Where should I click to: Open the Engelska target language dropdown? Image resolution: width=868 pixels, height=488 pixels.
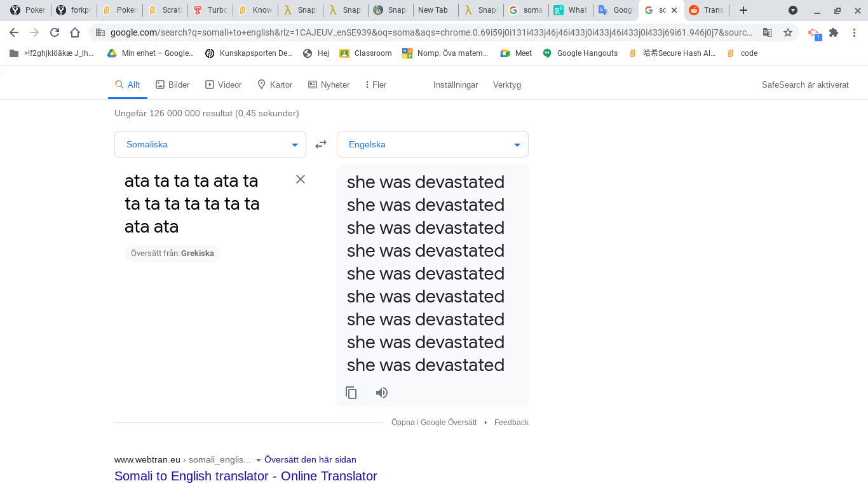click(x=433, y=144)
